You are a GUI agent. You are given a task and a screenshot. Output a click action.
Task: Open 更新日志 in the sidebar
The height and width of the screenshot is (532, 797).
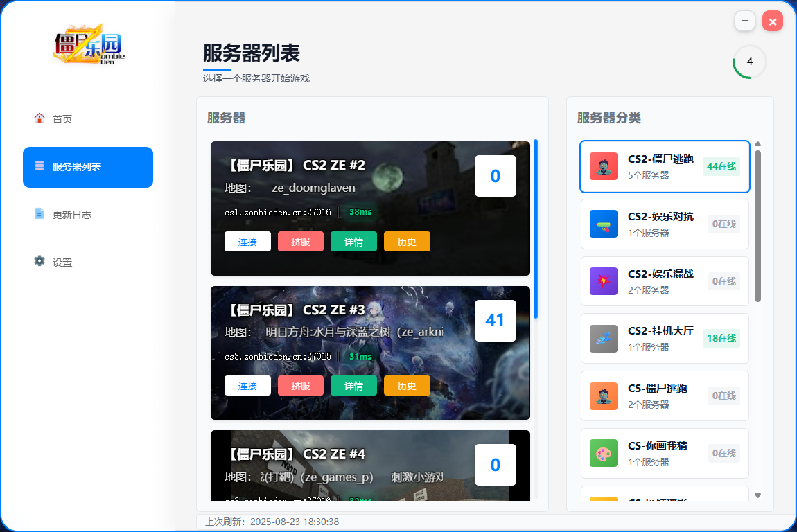[88, 215]
